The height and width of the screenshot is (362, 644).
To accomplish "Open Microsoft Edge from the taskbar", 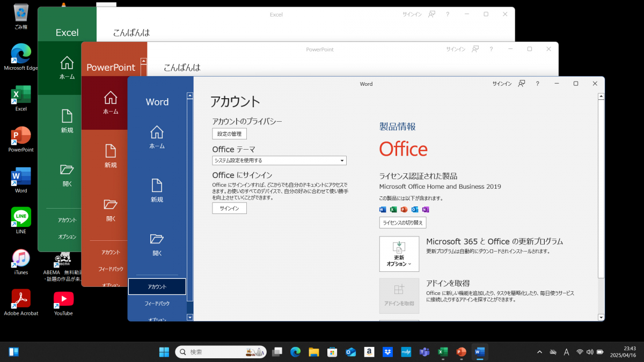I will tap(295, 352).
